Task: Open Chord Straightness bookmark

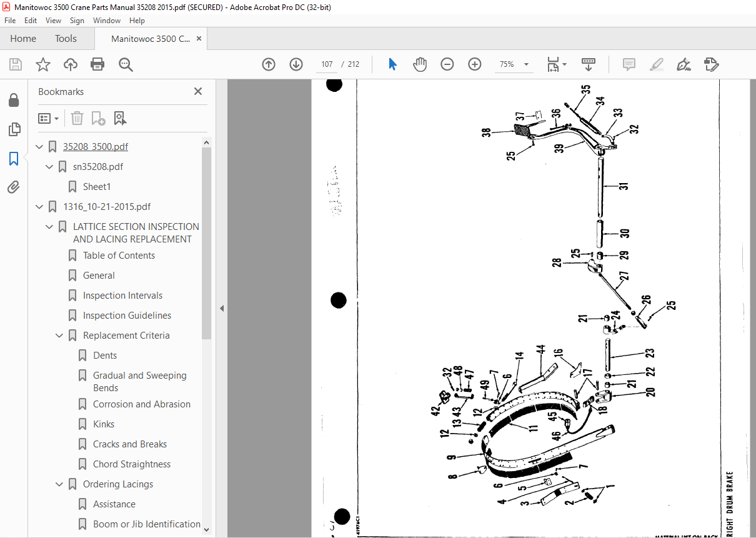Action: [132, 464]
